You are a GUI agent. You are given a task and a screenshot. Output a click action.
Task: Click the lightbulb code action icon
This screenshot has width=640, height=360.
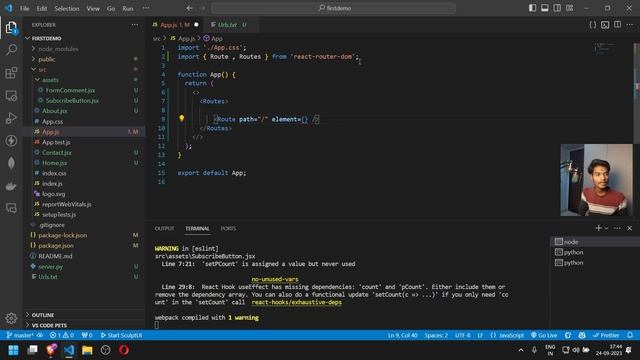coord(182,118)
